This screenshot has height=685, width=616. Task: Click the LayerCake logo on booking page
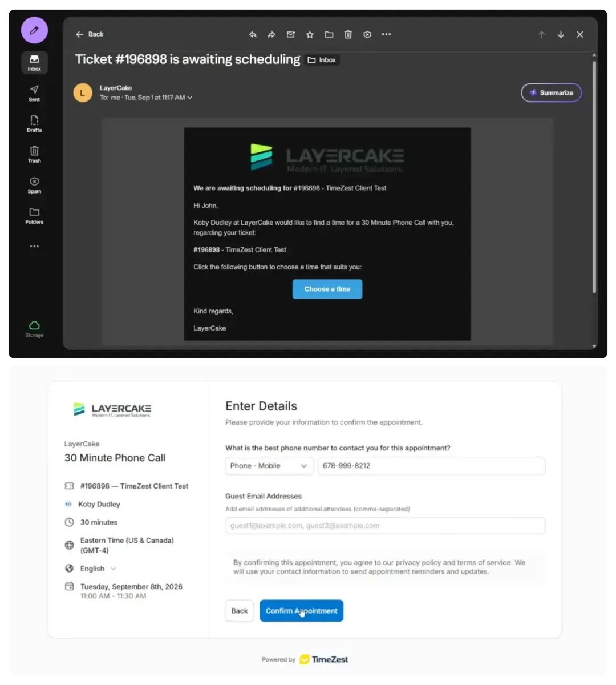coord(112,409)
